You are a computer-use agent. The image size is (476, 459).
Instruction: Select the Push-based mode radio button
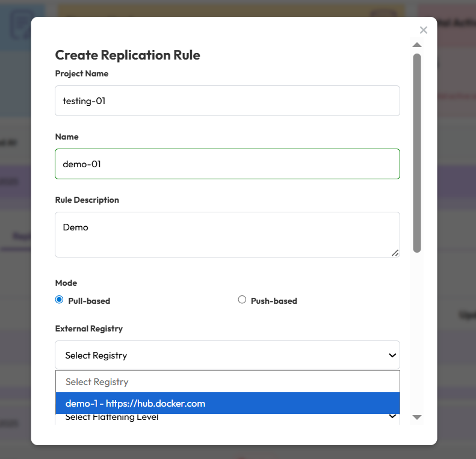[x=242, y=300]
